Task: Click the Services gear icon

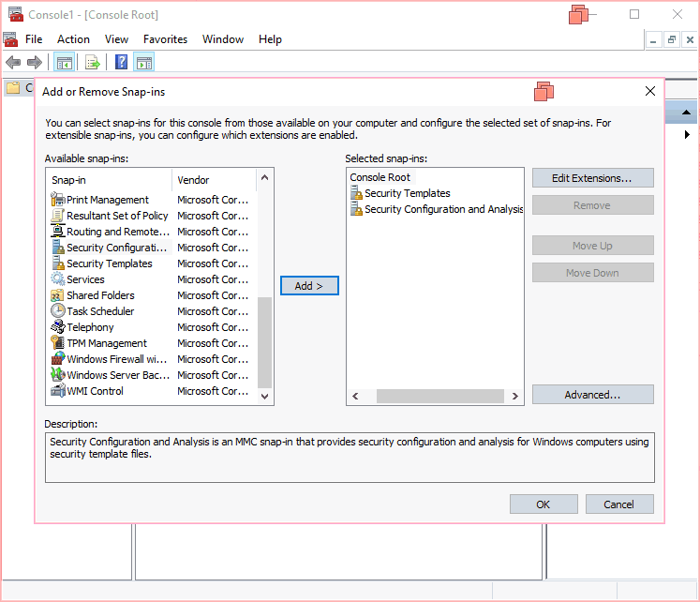Action: click(x=58, y=279)
